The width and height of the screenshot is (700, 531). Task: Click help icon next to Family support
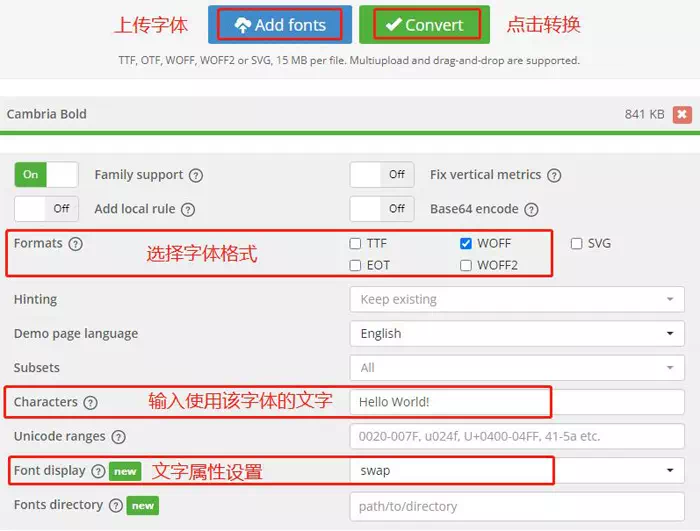(x=196, y=175)
